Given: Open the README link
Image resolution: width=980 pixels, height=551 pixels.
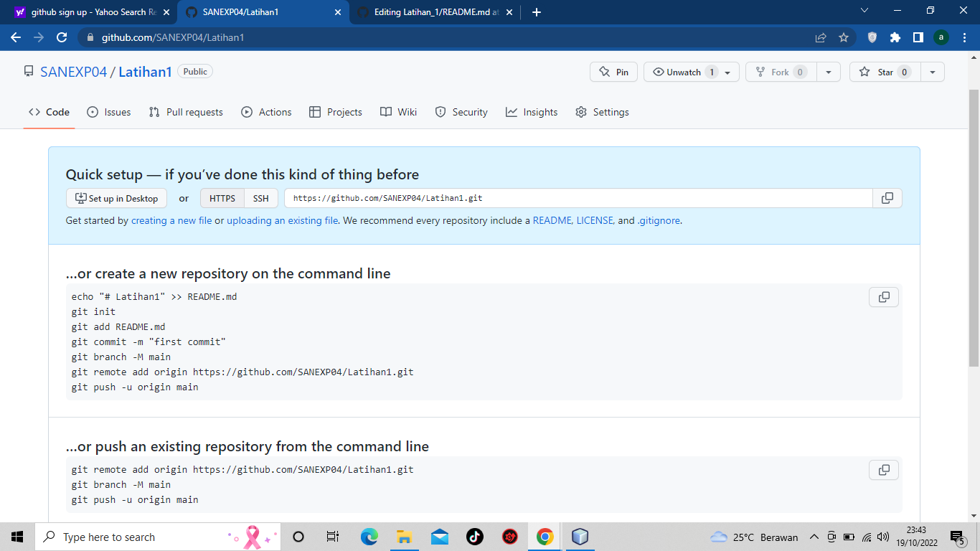Looking at the screenshot, I should [x=552, y=220].
